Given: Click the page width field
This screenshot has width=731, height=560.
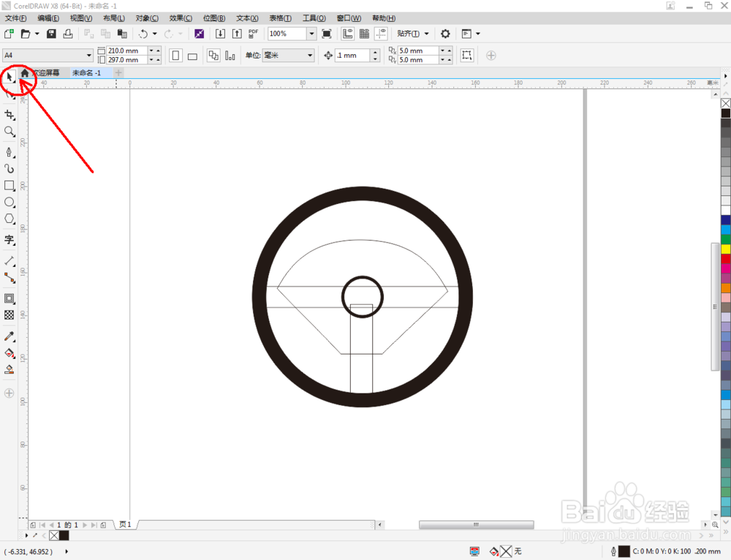Looking at the screenshot, I should [127, 50].
